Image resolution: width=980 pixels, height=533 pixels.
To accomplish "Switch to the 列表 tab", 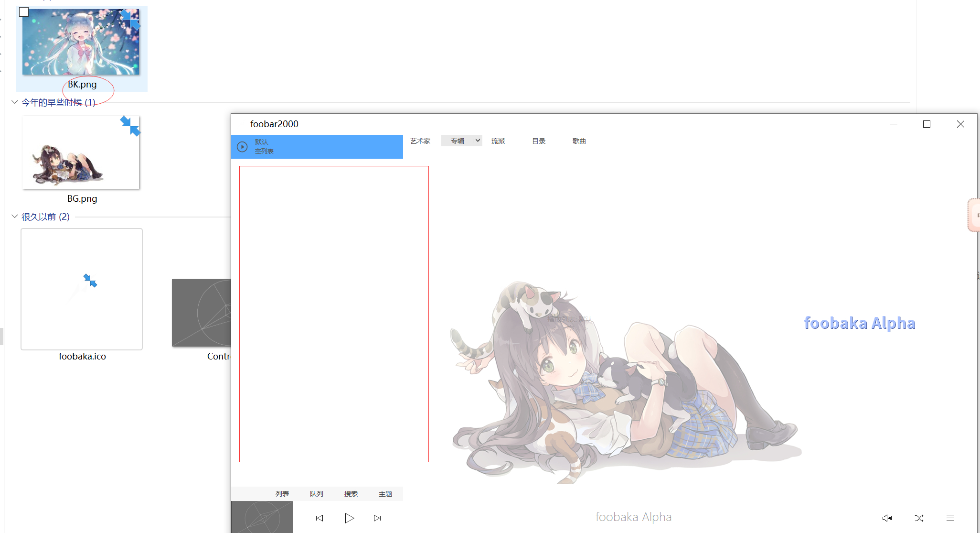I will point(282,494).
